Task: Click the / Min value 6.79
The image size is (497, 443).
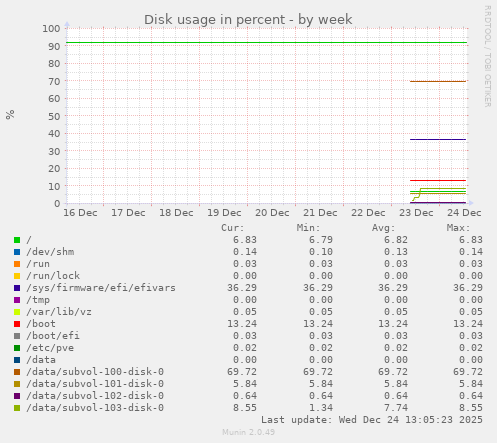Action: [x=320, y=240]
